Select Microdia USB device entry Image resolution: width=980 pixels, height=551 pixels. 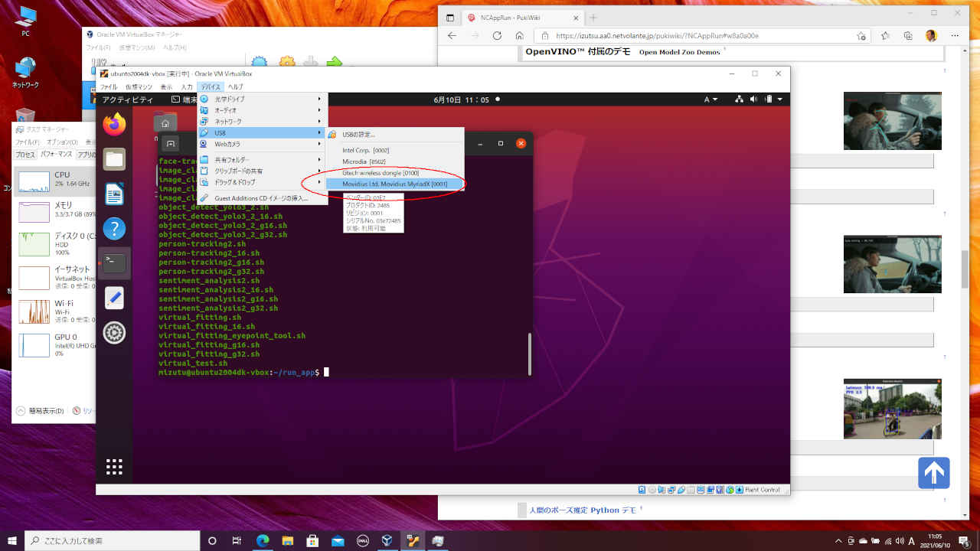pos(396,161)
